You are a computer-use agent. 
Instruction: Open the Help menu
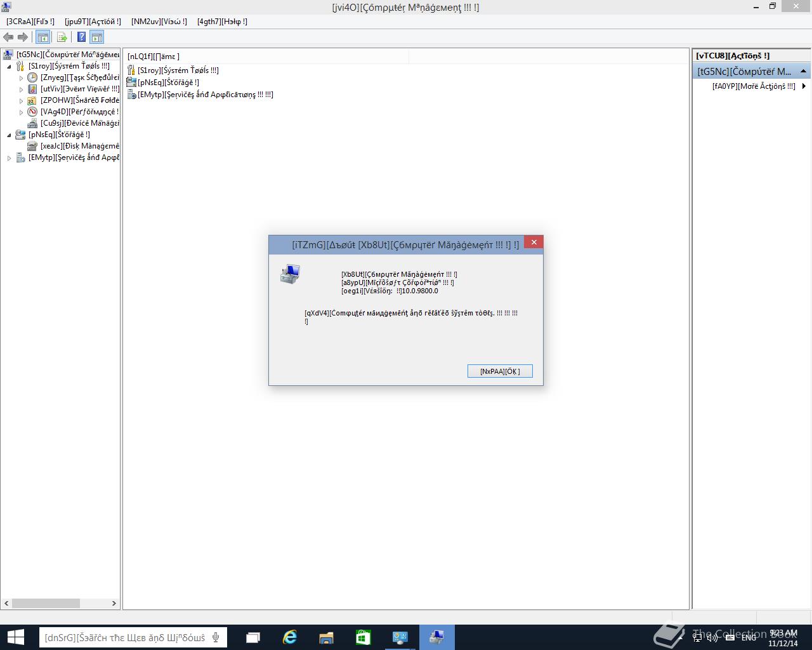pyautogui.click(x=222, y=22)
